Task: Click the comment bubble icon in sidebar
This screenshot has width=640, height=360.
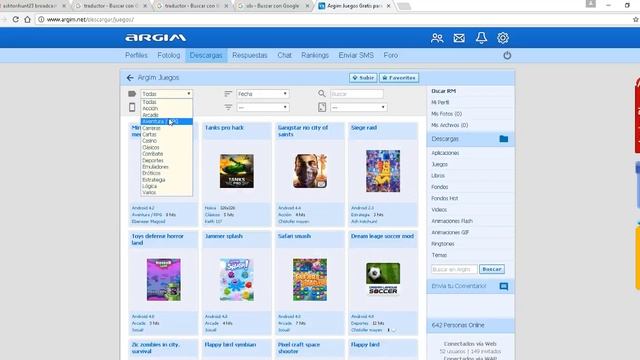Action: 504,286
